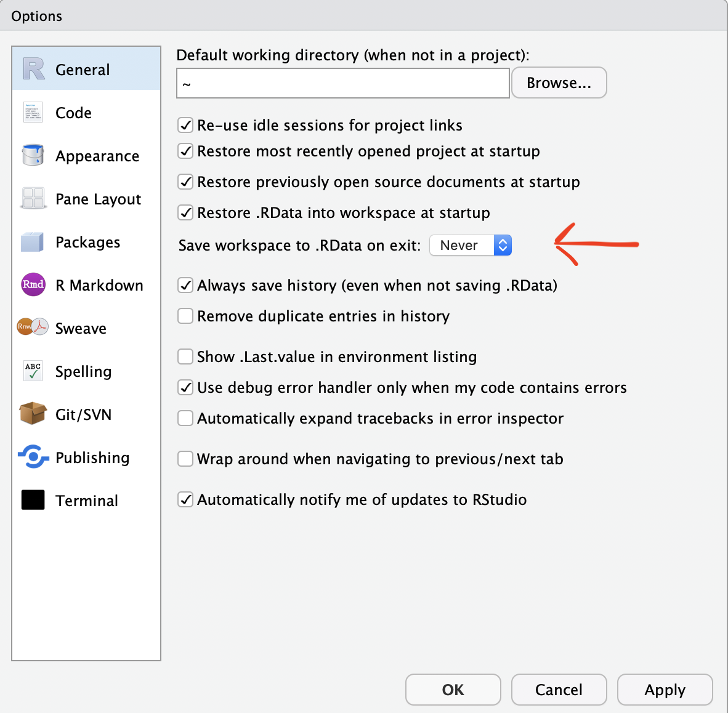728x713 pixels.
Task: Click the Browse... button
Action: pyautogui.click(x=559, y=83)
